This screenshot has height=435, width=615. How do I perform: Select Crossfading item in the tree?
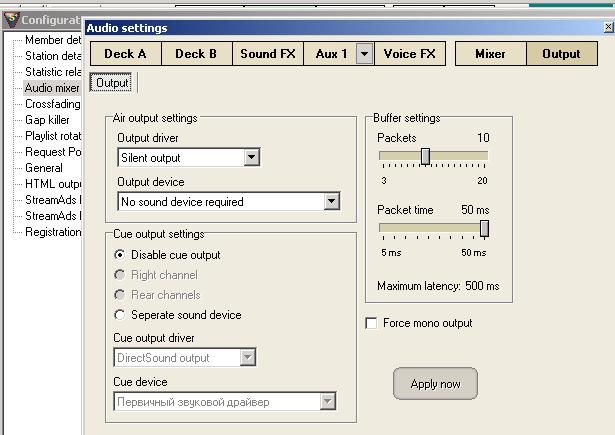coord(53,104)
